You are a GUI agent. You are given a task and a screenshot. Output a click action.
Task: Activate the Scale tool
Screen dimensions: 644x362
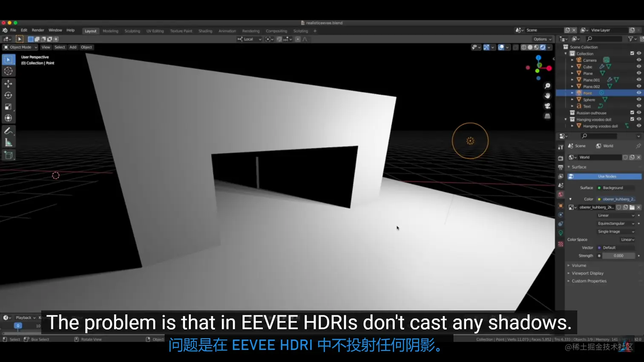(8, 107)
